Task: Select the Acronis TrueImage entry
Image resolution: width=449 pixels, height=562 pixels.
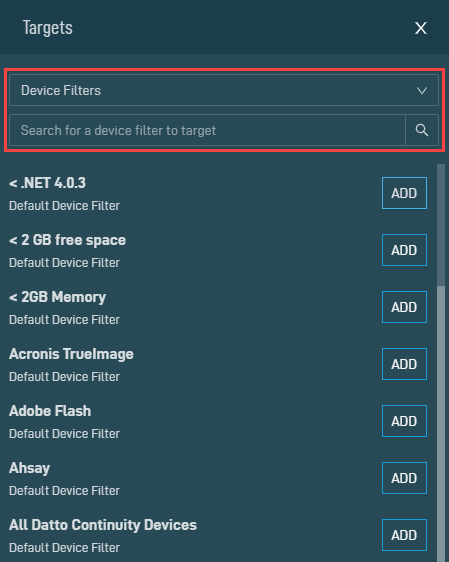Action: [71, 354]
